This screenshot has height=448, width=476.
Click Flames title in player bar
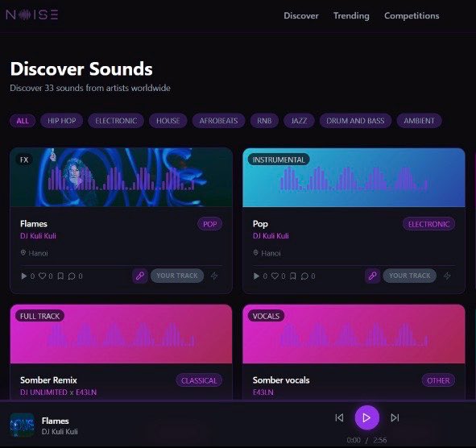[x=56, y=421]
